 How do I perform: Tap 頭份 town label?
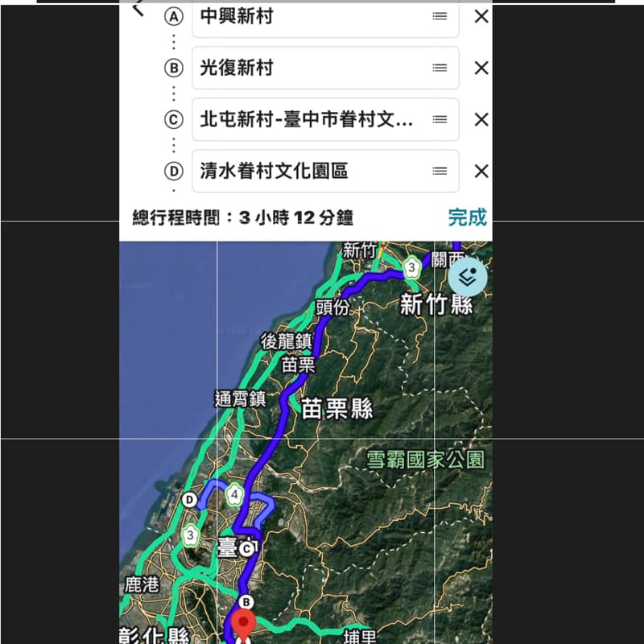click(x=333, y=308)
